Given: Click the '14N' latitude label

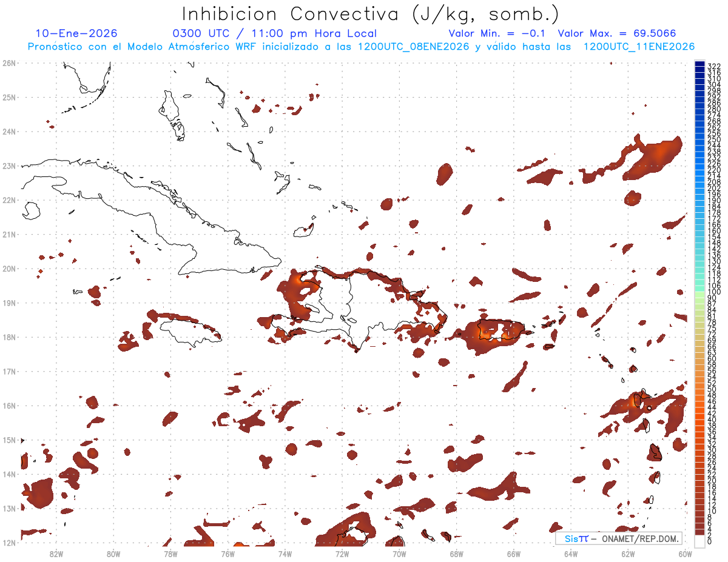Looking at the screenshot, I should [x=8, y=474].
